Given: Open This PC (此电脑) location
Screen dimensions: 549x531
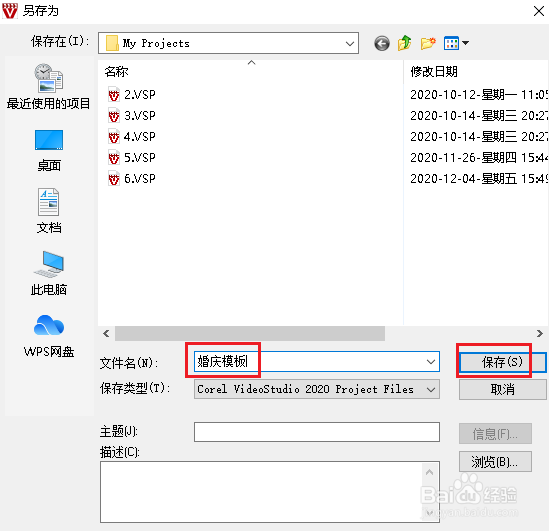Looking at the screenshot, I should [x=49, y=273].
